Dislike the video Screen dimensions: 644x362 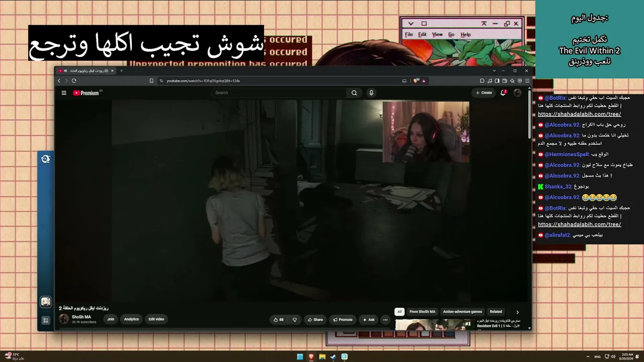[295, 320]
